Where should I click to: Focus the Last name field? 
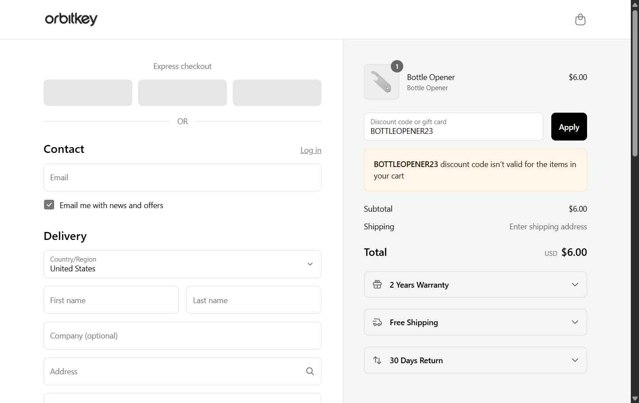pos(253,300)
